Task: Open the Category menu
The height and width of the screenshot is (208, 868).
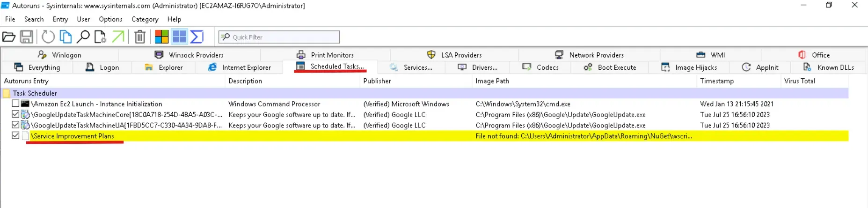Action: [x=145, y=19]
